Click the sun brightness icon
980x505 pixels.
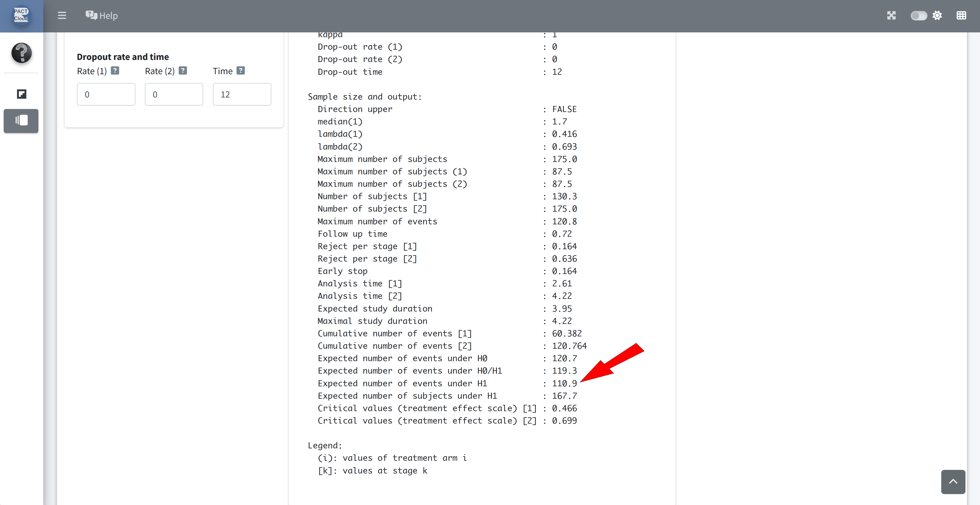(937, 15)
